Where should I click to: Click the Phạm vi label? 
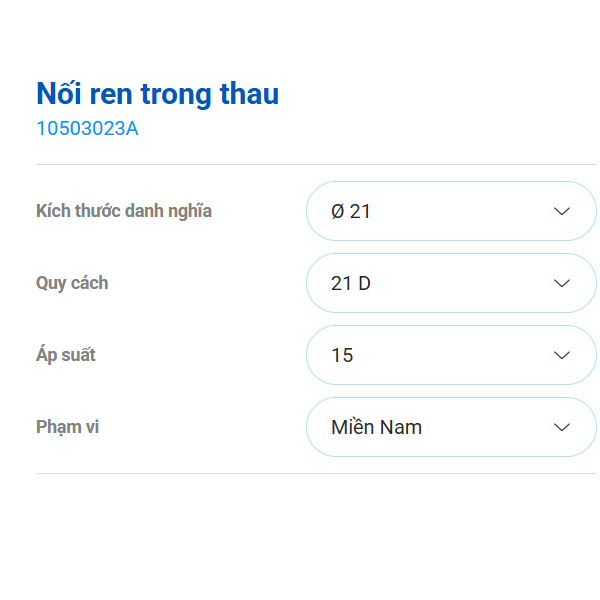coord(67,427)
